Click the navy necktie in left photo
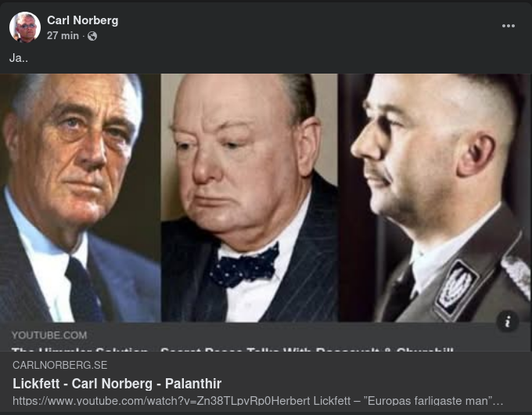The image size is (532, 415). point(83,290)
